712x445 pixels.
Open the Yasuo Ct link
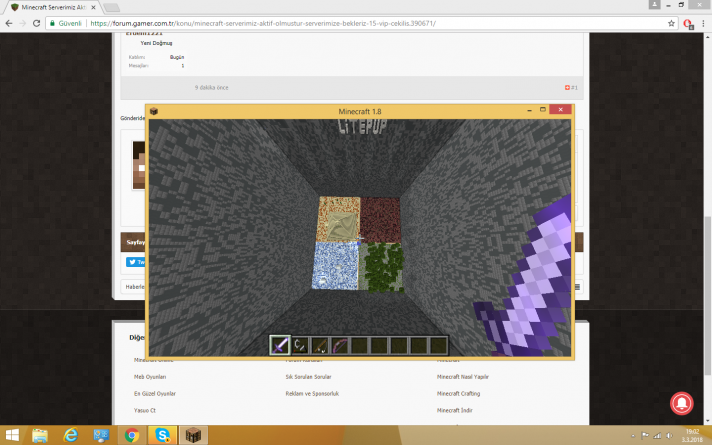coord(144,410)
